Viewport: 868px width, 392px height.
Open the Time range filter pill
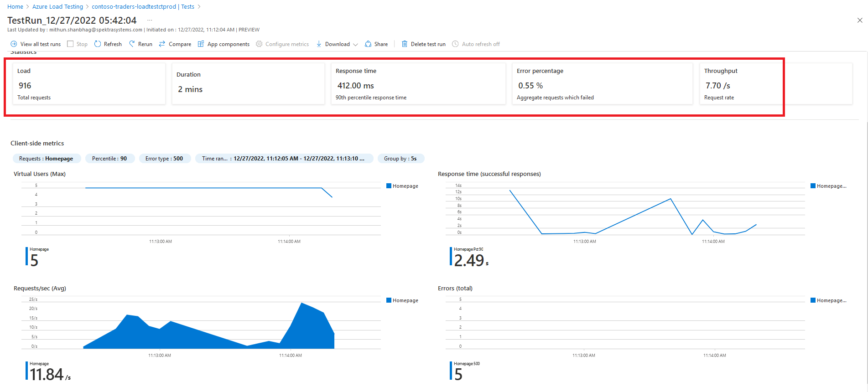pyautogui.click(x=284, y=159)
